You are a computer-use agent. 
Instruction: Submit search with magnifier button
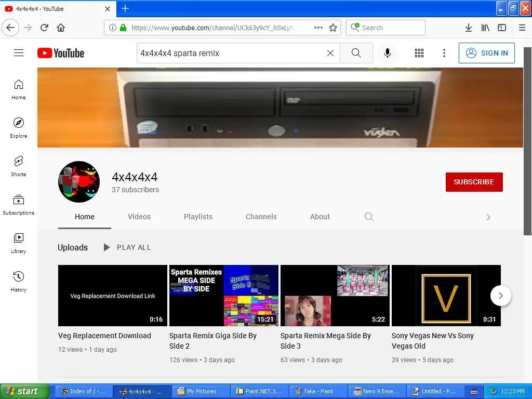click(x=356, y=53)
